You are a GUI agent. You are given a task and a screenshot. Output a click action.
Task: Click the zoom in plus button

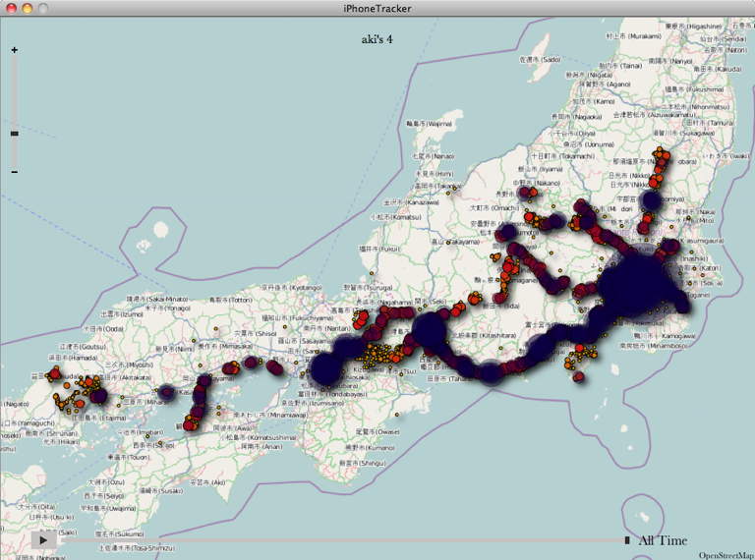(x=14, y=49)
